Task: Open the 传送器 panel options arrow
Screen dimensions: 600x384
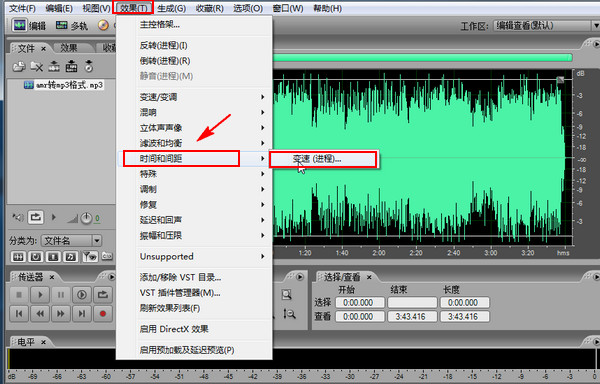Action: pos(111,277)
